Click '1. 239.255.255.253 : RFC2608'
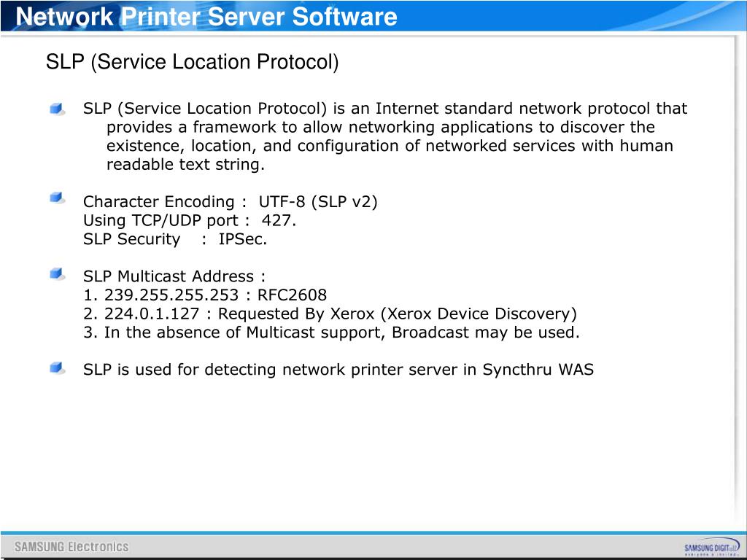 [205, 295]
